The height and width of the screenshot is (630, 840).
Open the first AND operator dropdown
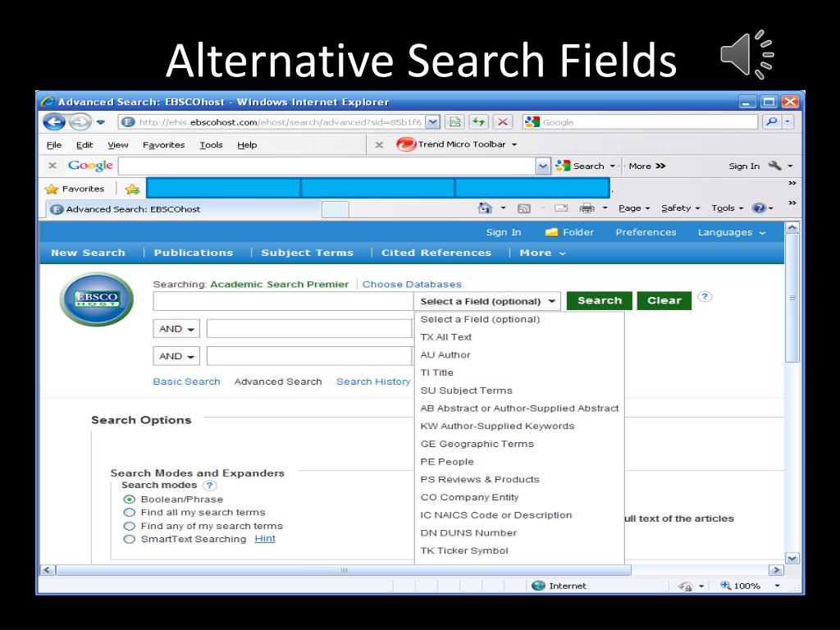[x=176, y=329]
